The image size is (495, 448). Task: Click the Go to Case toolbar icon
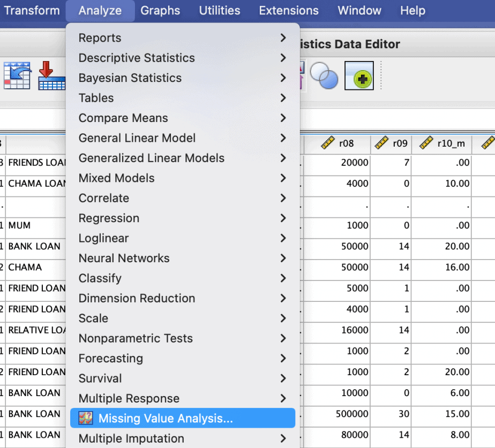[x=17, y=75]
